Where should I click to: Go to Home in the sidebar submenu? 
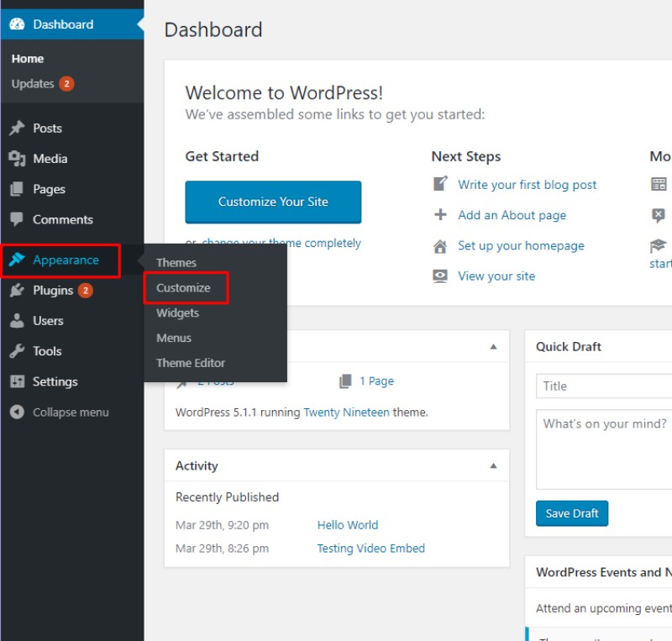pyautogui.click(x=28, y=58)
